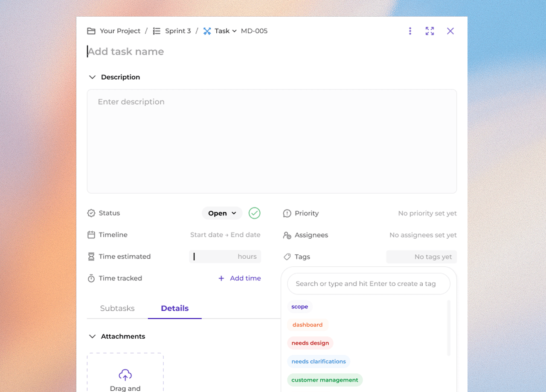Click the blue Task type icon
The width and height of the screenshot is (546, 392).
(x=207, y=31)
